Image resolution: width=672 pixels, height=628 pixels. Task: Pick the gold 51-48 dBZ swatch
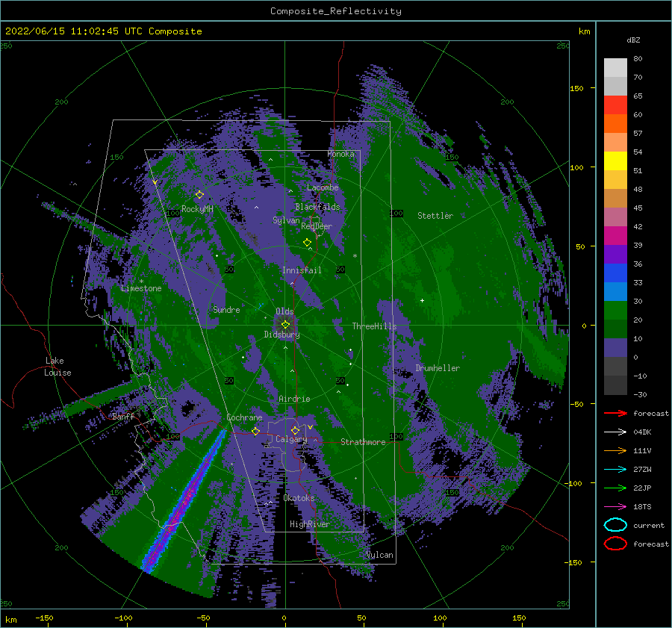point(615,180)
